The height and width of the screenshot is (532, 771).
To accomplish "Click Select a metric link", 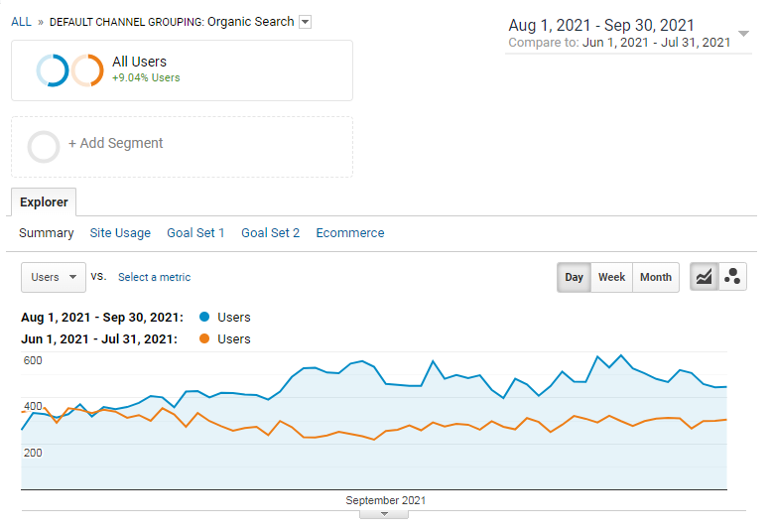I will pos(155,277).
